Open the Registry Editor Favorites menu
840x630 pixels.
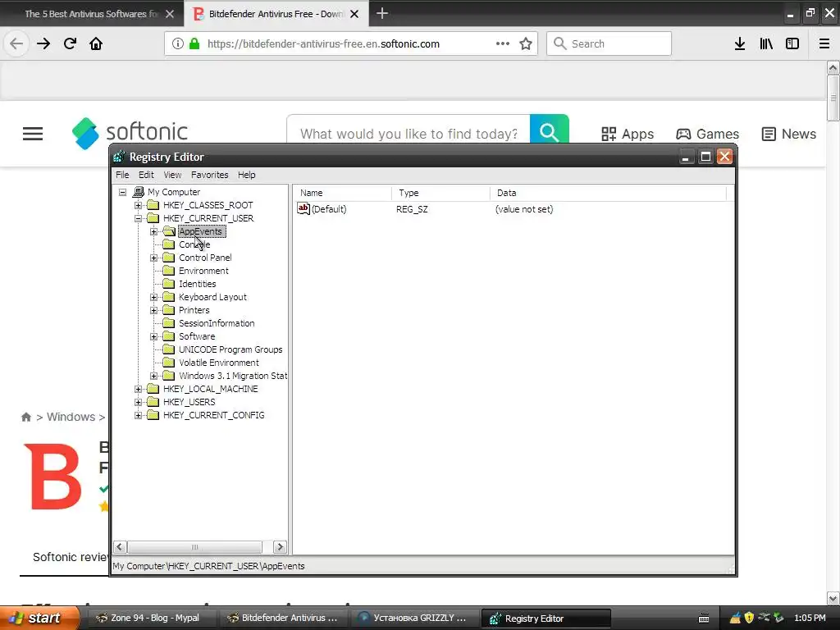point(209,175)
